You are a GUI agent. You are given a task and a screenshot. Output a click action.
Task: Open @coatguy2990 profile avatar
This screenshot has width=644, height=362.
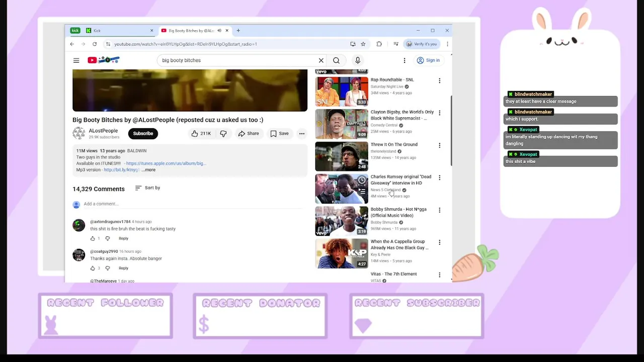pos(79,255)
